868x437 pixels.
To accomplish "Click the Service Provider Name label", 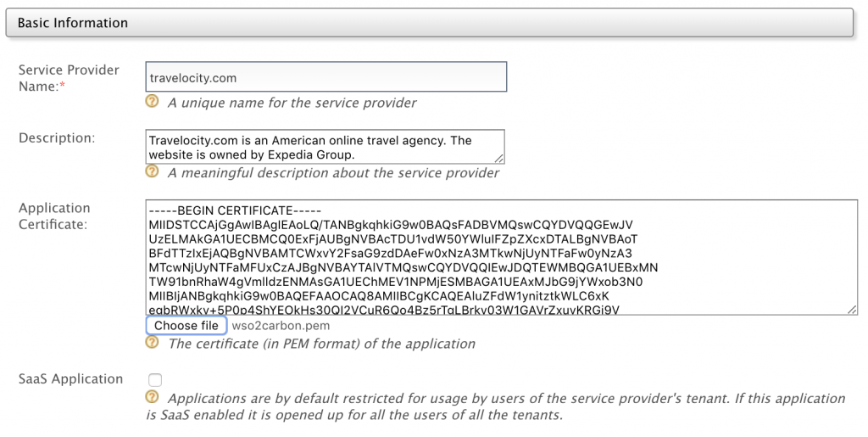I will (69, 78).
